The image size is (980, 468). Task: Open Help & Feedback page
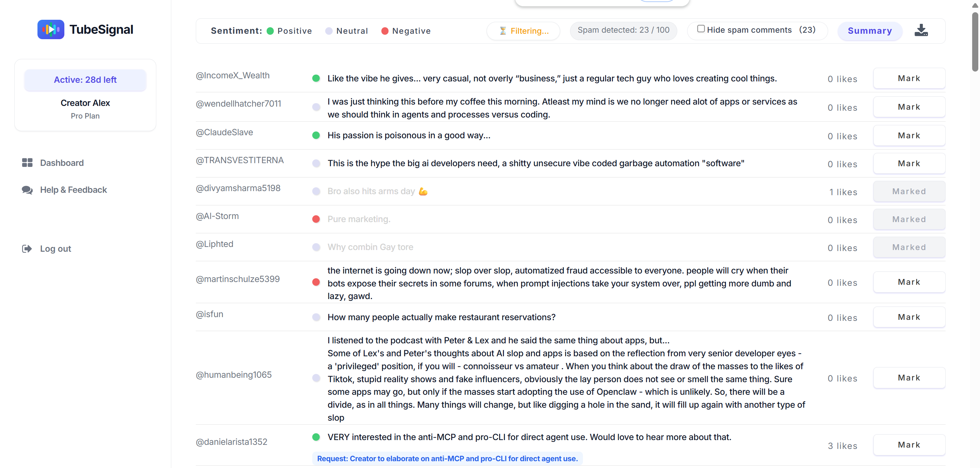[74, 190]
